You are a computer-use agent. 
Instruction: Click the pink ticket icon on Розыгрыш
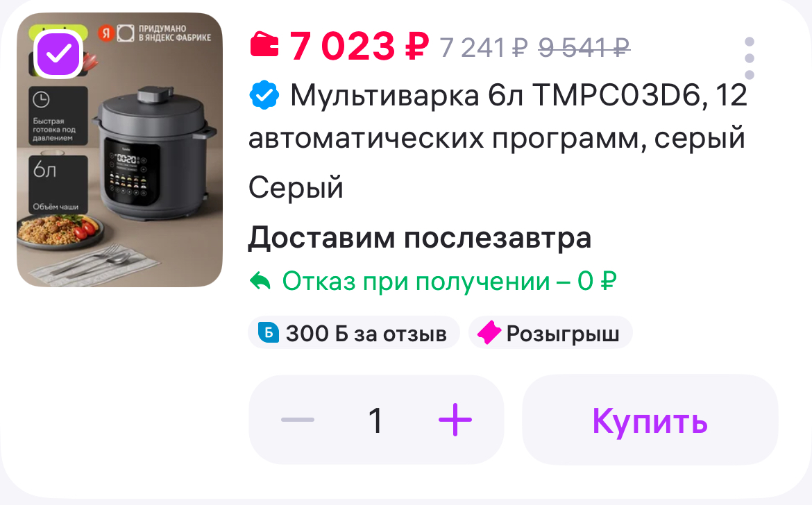(489, 333)
